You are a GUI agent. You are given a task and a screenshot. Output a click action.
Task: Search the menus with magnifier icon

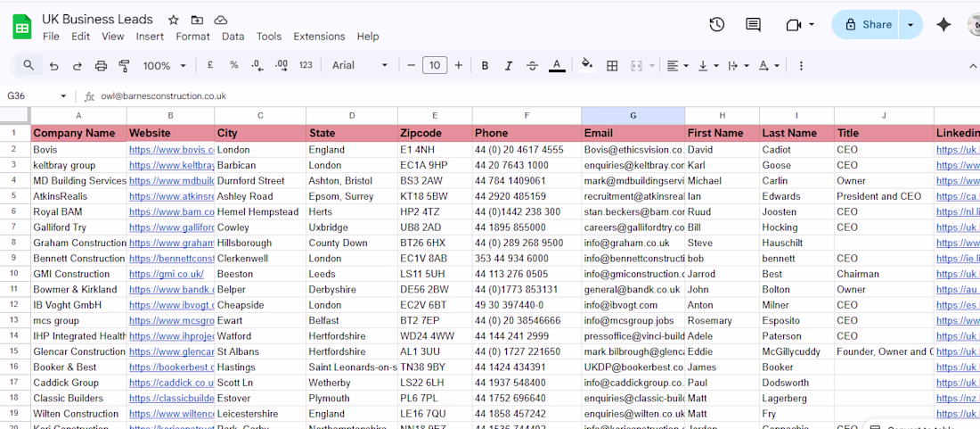[x=29, y=65]
